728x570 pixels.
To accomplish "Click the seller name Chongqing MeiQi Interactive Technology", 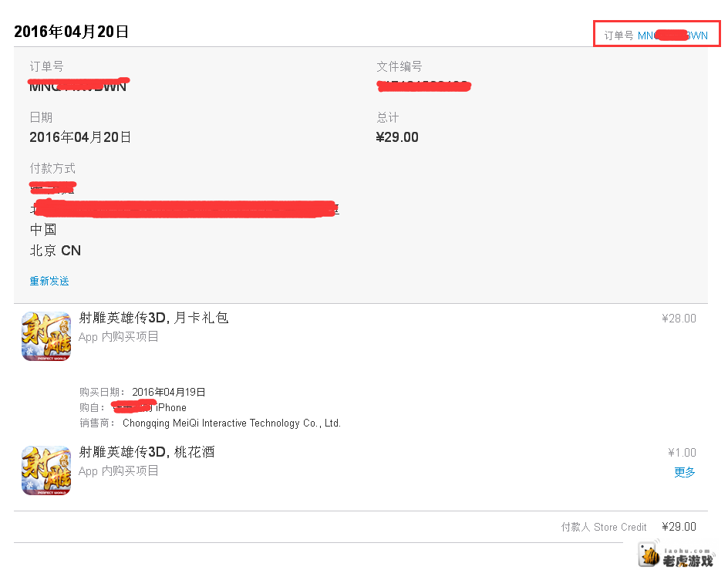I will 231,423.
